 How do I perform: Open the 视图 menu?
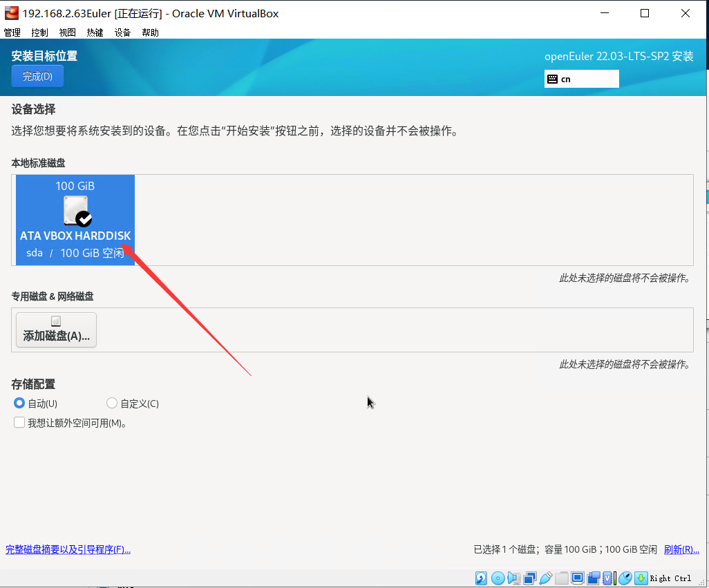[x=67, y=32]
